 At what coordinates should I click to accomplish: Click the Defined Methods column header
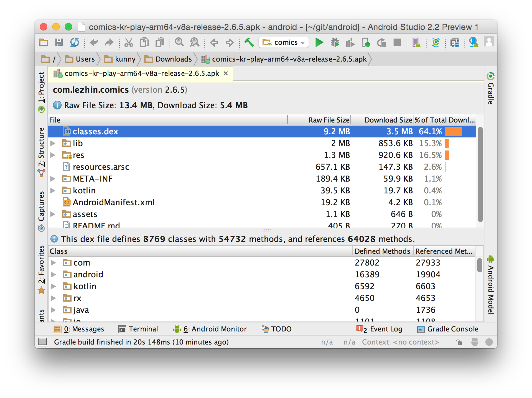(x=382, y=251)
